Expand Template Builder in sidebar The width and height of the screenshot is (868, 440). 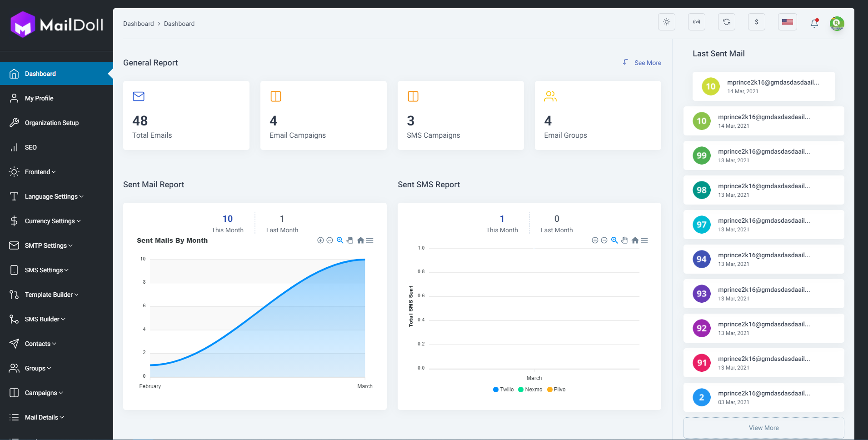point(56,295)
